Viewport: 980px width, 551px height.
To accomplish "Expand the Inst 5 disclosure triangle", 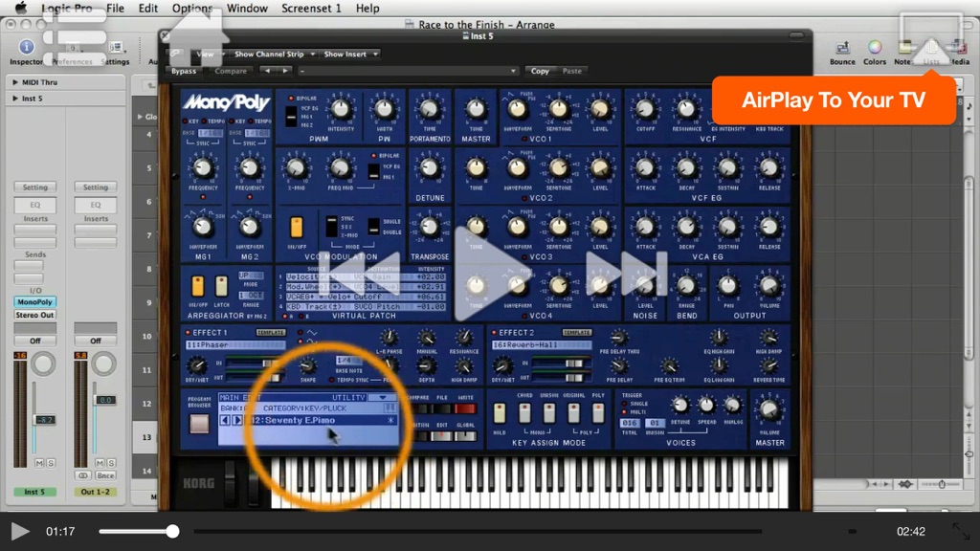I will 15,99.
